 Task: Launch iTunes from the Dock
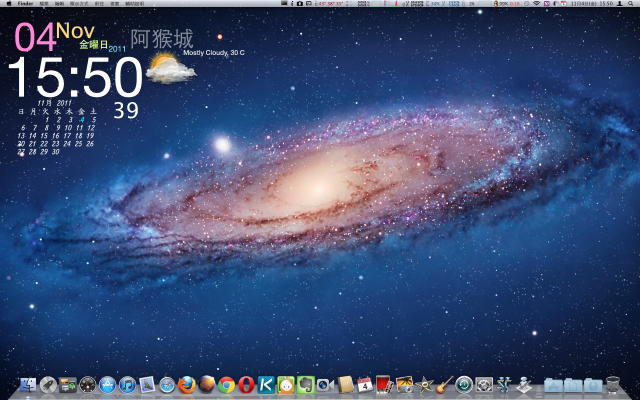(127, 385)
